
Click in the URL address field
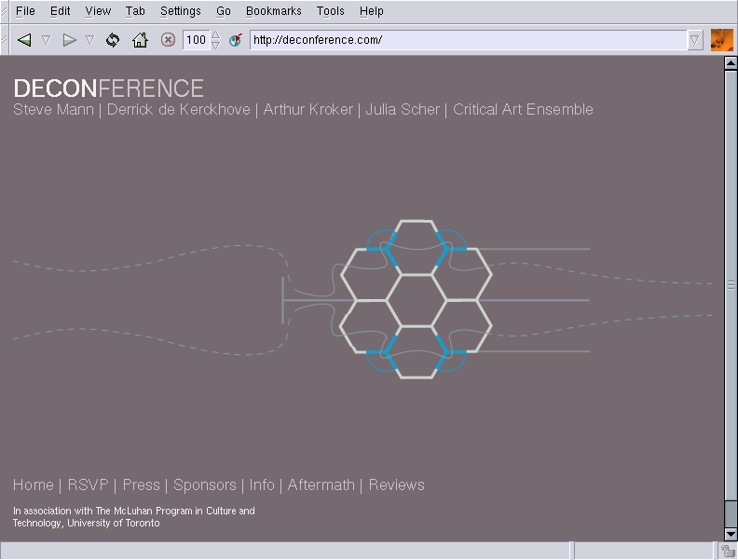click(x=466, y=40)
